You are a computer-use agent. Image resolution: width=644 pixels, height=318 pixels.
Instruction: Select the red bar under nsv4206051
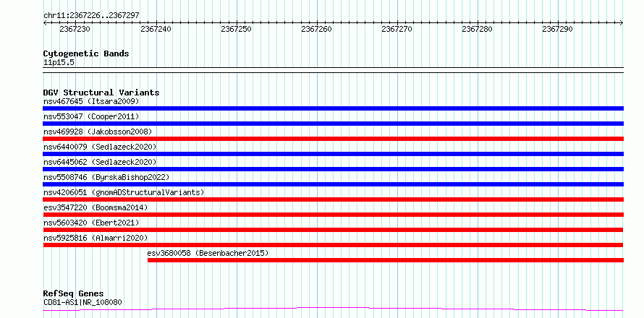(333, 199)
